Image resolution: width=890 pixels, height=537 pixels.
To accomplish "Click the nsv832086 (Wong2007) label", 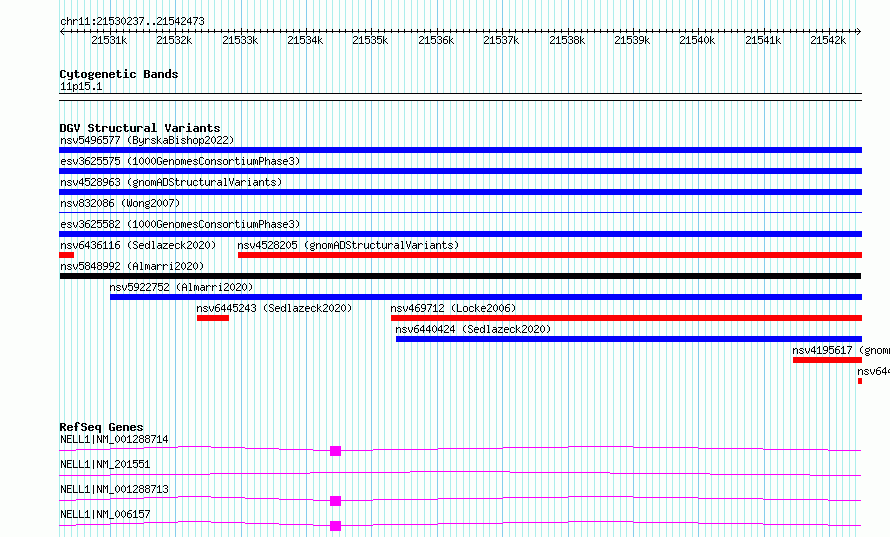I will point(120,203).
